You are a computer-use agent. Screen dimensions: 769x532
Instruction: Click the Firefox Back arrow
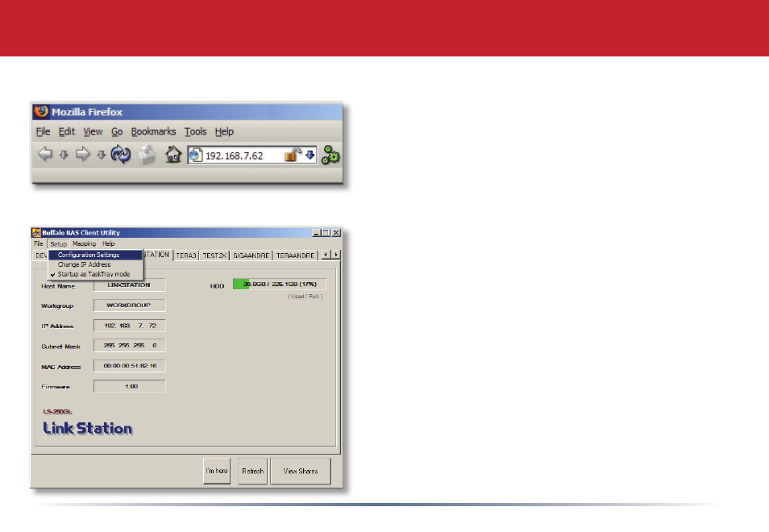click(45, 154)
